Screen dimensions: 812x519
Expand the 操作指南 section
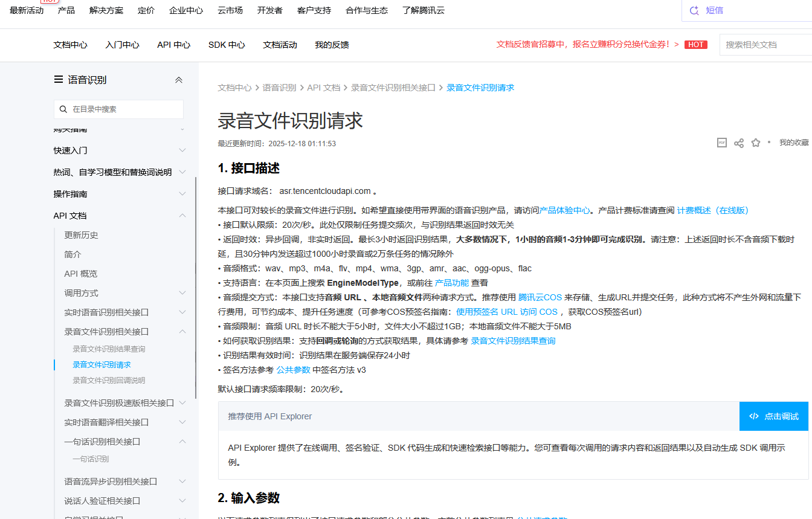click(x=182, y=194)
